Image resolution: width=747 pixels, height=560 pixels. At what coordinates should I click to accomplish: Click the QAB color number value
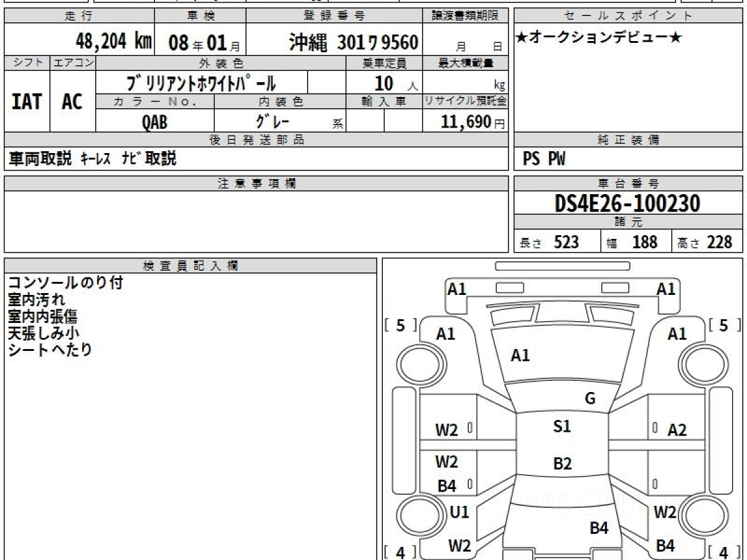[154, 122]
